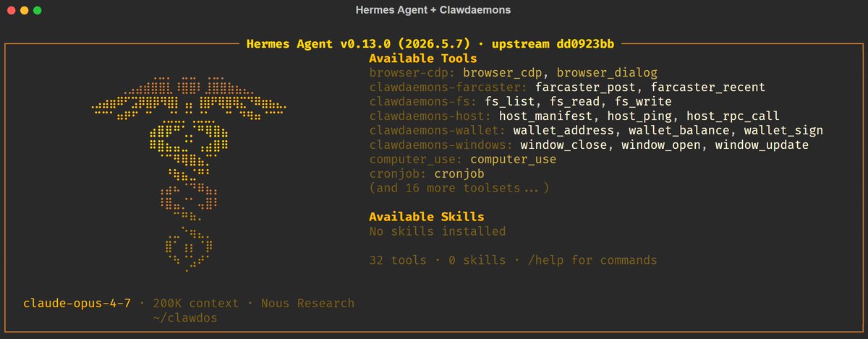Click the 'window_close' tool name

(x=563, y=145)
